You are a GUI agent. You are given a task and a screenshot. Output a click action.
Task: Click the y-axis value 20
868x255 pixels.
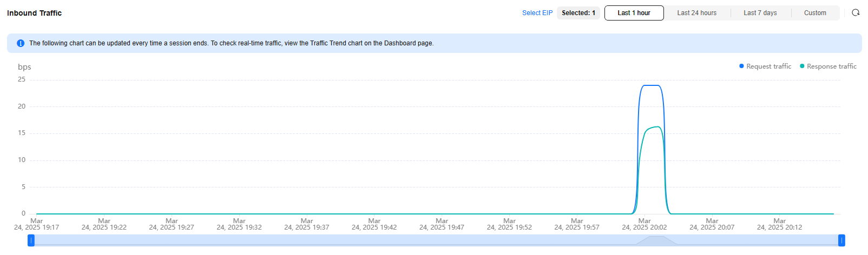[22, 106]
